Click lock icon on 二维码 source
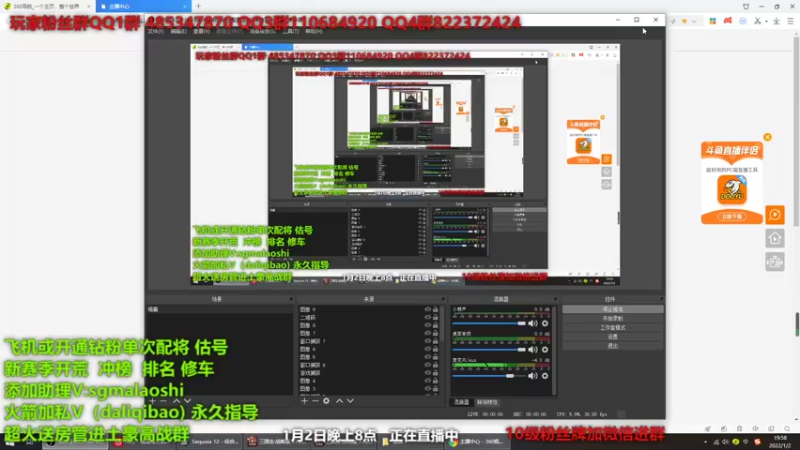 point(436,317)
